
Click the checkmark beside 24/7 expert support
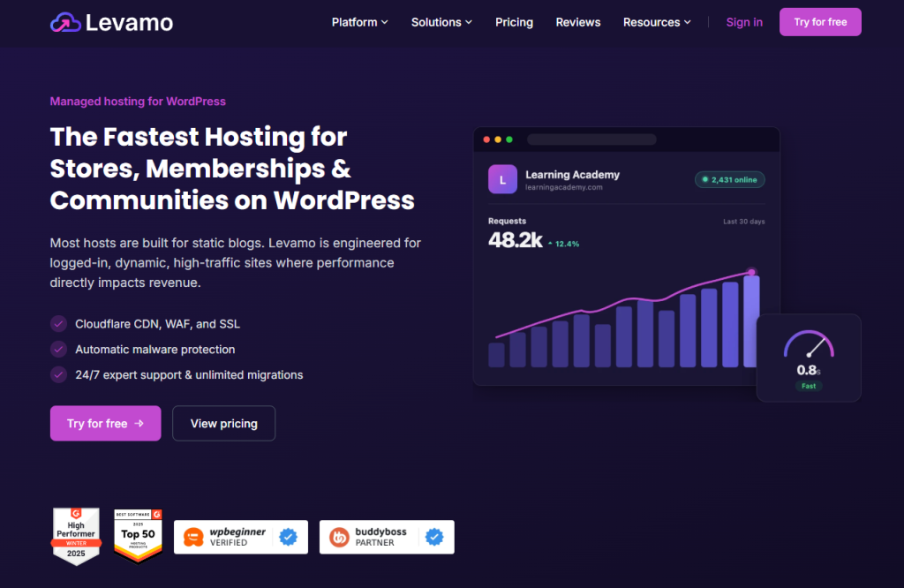58,374
